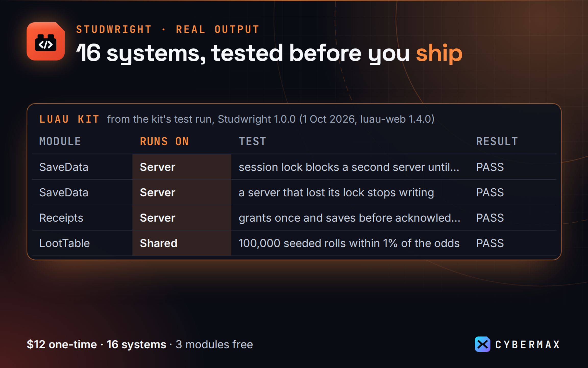This screenshot has width=588, height=368.
Task: Click PASS result for LootTable
Action: point(490,243)
